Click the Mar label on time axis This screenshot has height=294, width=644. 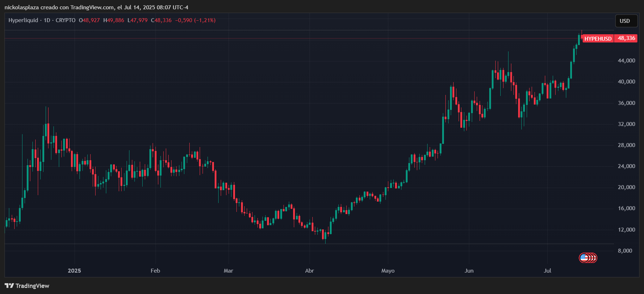(229, 271)
